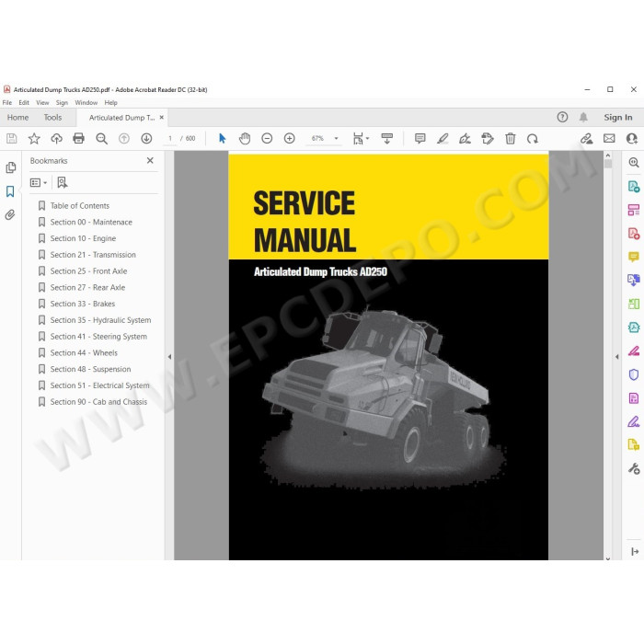Viewport: 644px width, 644px height.
Task: Open help question mark icon
Action: [x=562, y=118]
